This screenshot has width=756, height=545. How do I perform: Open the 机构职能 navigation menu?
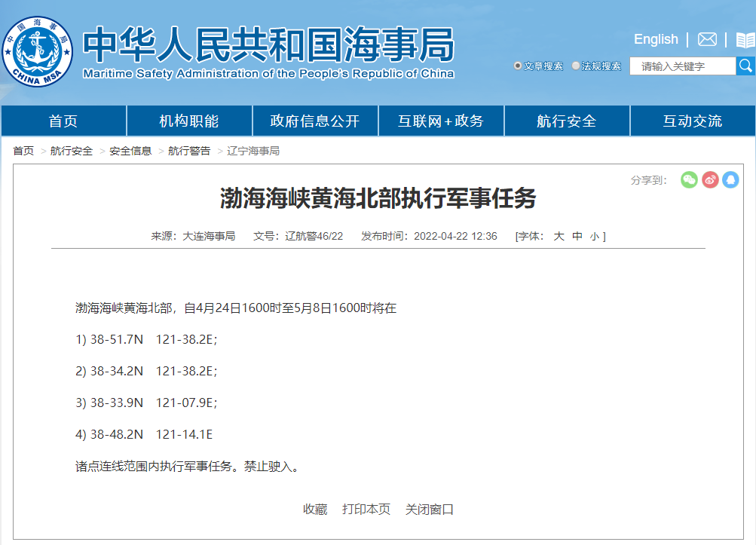[x=188, y=121]
